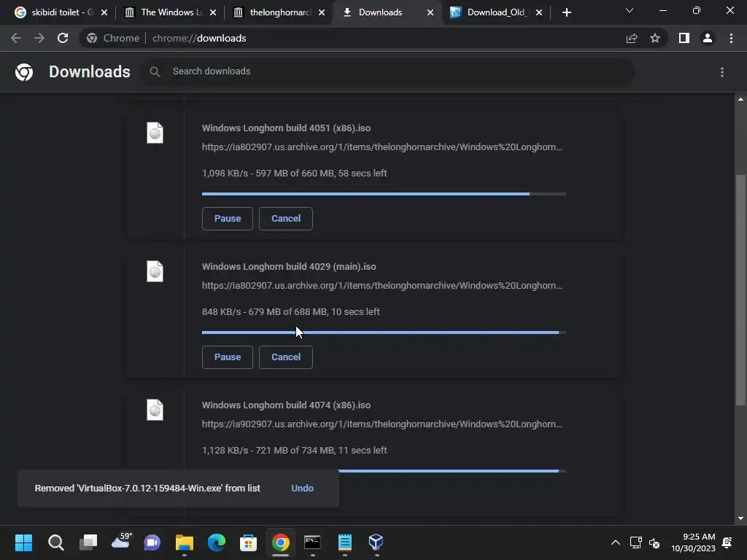Close the Download_Old_ tab

tap(539, 12)
